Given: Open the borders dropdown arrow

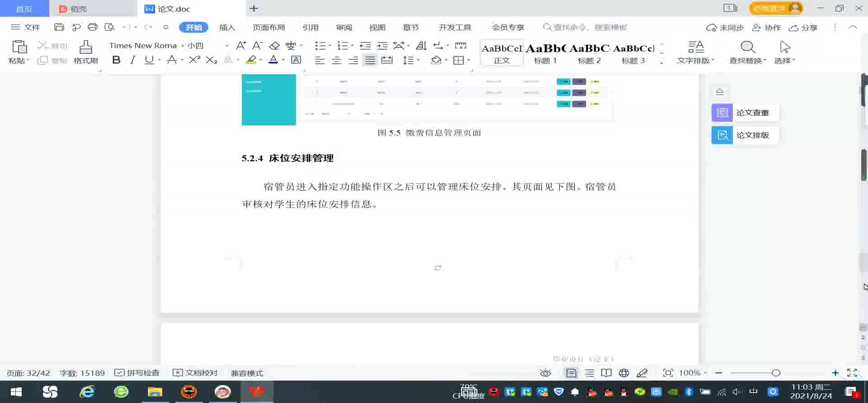Looking at the screenshot, I should click(469, 60).
